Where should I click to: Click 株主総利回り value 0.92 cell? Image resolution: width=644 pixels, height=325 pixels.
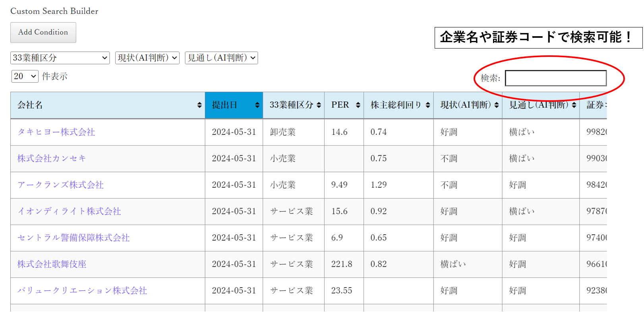[398, 211]
